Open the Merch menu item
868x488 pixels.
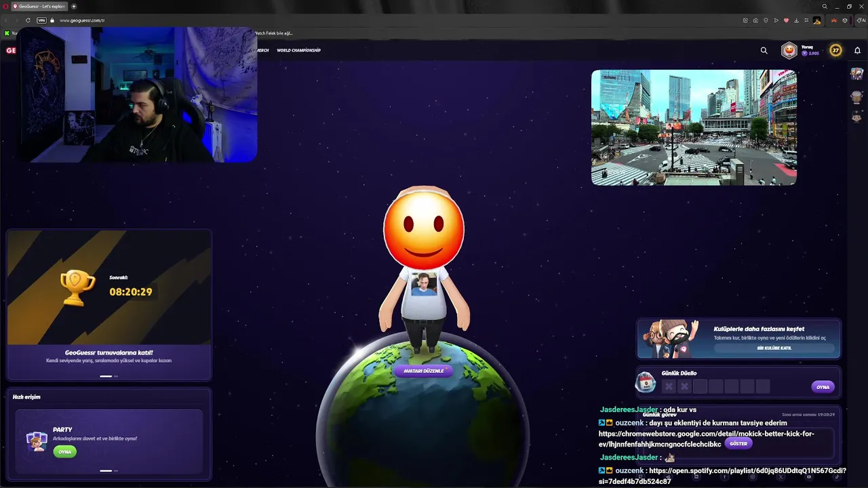click(x=263, y=50)
